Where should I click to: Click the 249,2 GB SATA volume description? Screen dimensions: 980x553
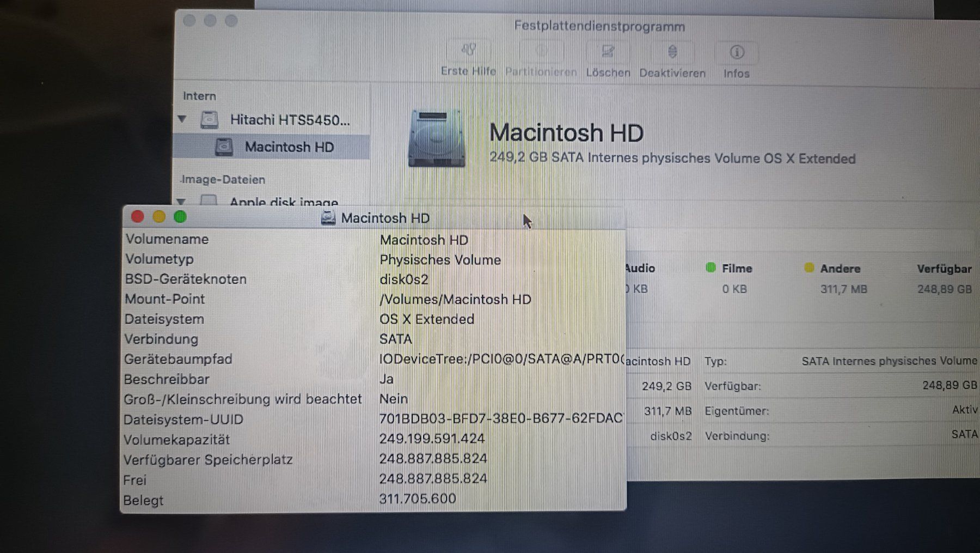pyautogui.click(x=672, y=158)
